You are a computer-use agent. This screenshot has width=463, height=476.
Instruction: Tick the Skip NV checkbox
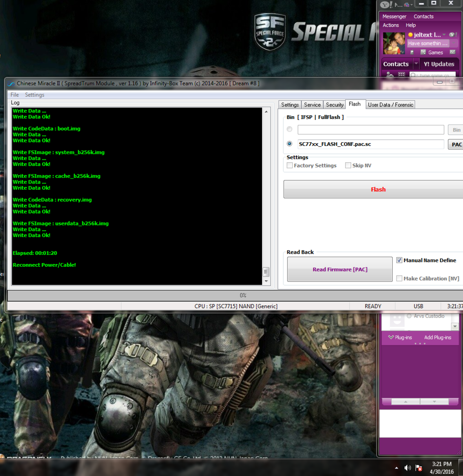[348, 165]
